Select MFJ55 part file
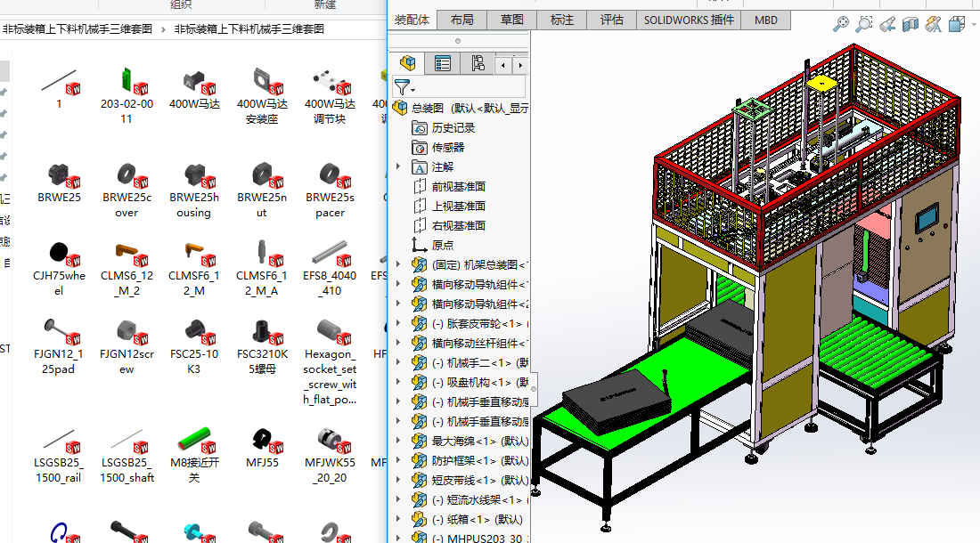Image resolution: width=980 pixels, height=543 pixels. (x=262, y=448)
